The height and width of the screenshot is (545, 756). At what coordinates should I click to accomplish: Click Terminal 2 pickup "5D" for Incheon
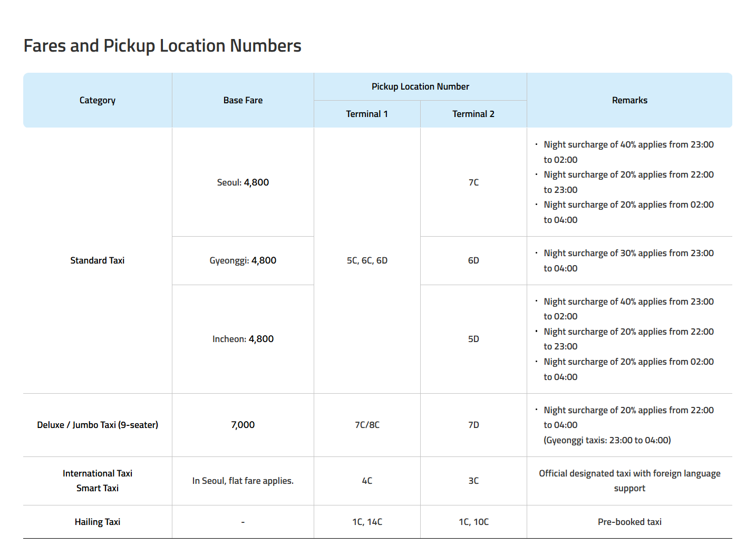tap(473, 339)
